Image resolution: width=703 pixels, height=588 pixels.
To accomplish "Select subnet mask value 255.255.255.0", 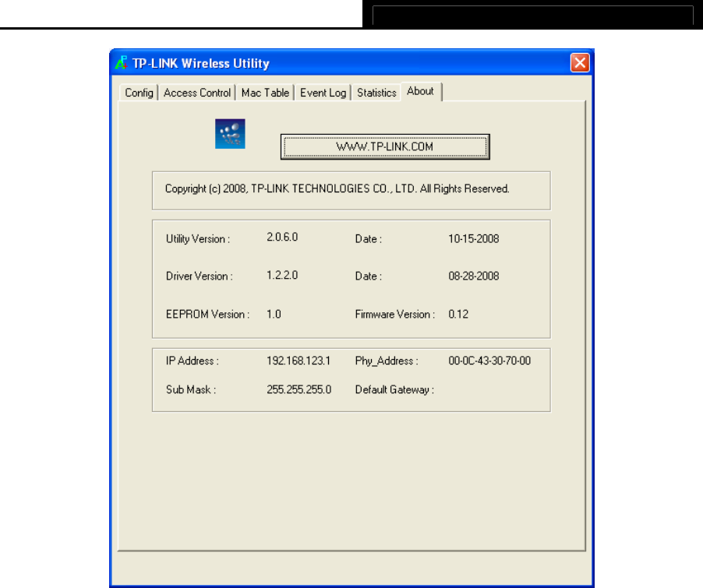I will 299,389.
